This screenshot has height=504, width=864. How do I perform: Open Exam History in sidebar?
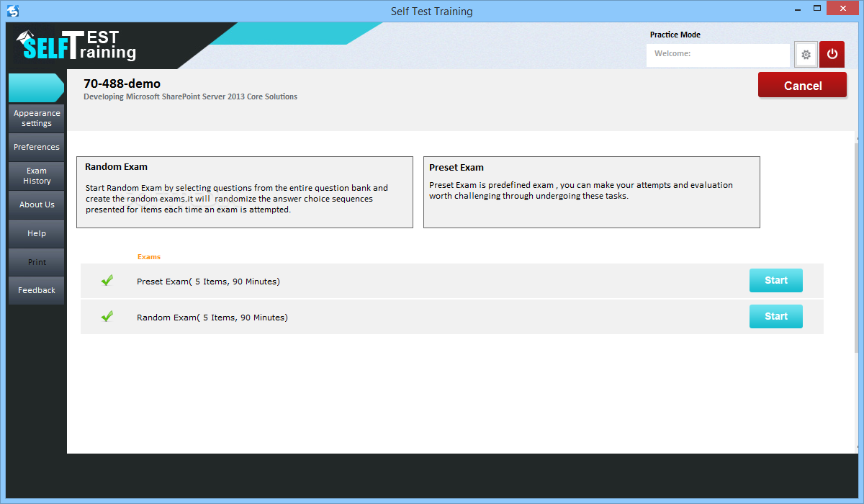tap(37, 176)
